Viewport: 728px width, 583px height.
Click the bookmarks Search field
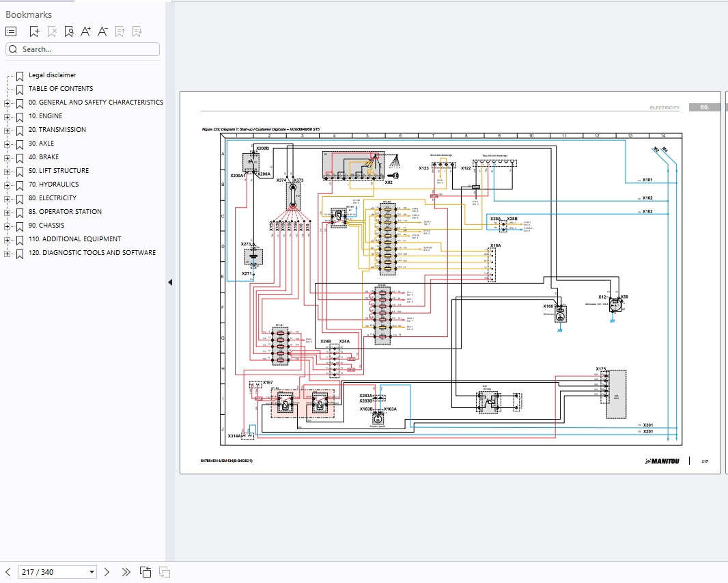tap(83, 49)
